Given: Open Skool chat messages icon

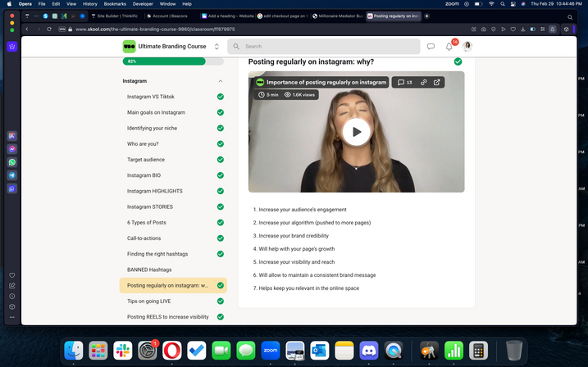Looking at the screenshot, I should click(x=431, y=47).
